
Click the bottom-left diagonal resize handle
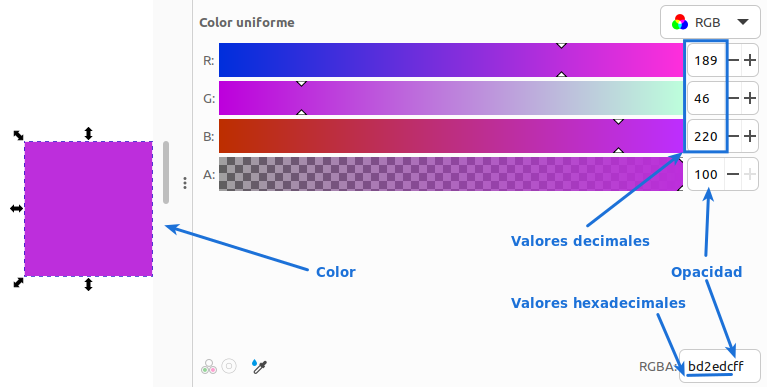18,282
